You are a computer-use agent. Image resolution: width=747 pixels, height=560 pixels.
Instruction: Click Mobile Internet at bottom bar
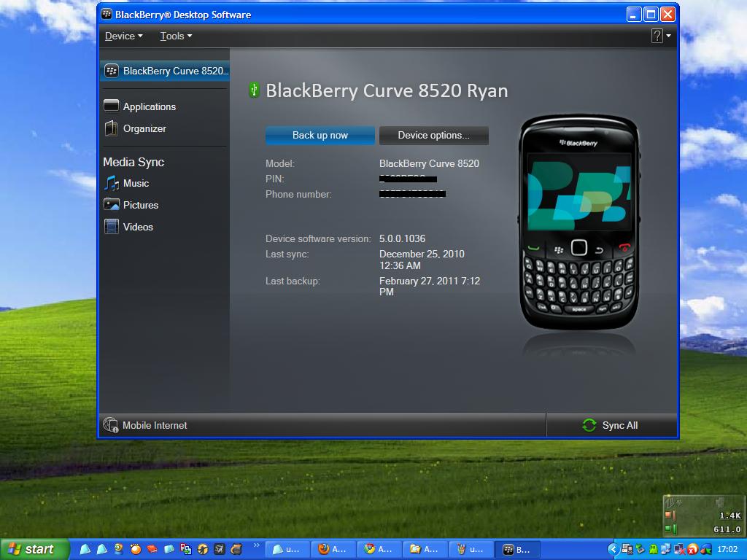tap(155, 425)
